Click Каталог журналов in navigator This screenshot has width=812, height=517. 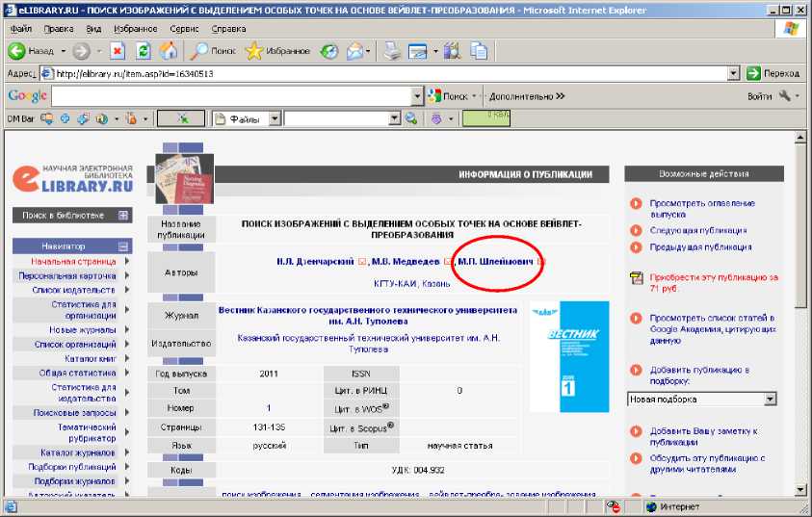pos(78,452)
